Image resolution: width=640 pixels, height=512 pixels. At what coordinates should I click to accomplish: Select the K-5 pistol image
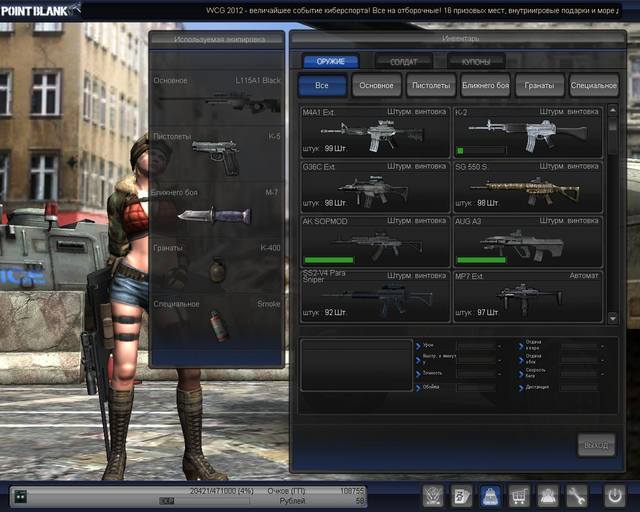(216, 156)
